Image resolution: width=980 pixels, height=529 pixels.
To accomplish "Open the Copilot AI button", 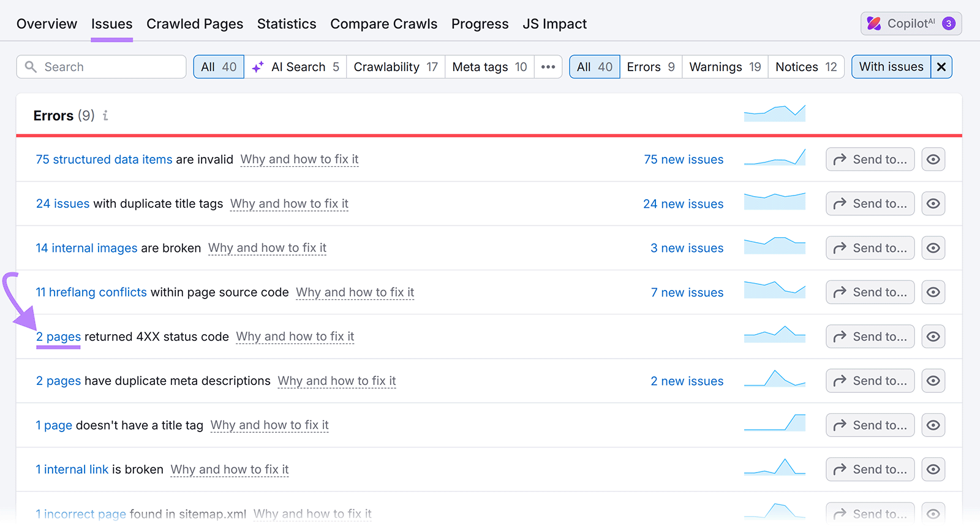I will 910,24.
